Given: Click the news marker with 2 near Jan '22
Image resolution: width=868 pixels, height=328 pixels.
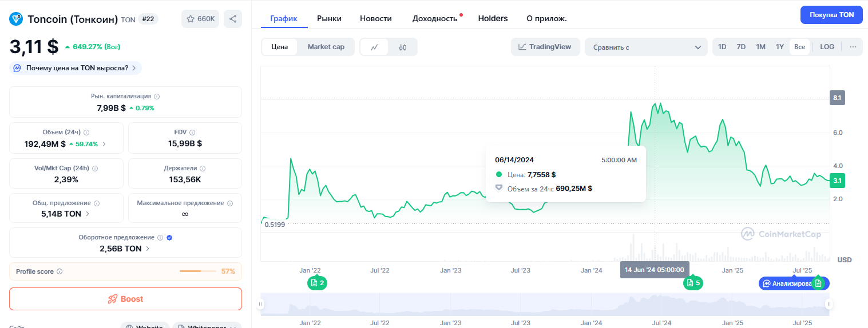Looking at the screenshot, I should 317,283.
